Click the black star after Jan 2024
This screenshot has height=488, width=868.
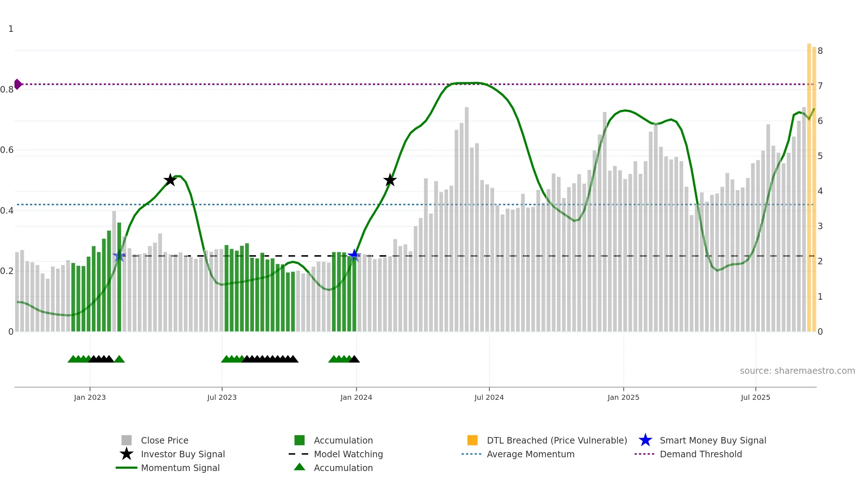click(390, 180)
